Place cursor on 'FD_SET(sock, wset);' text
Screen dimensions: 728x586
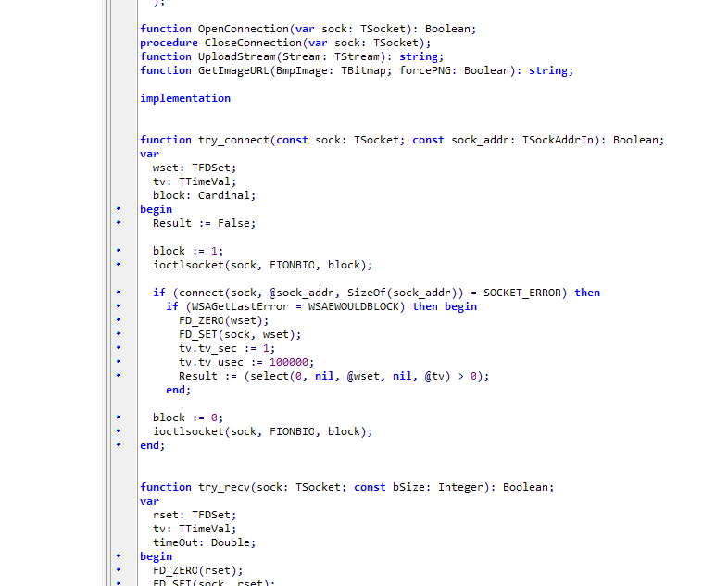coord(240,334)
